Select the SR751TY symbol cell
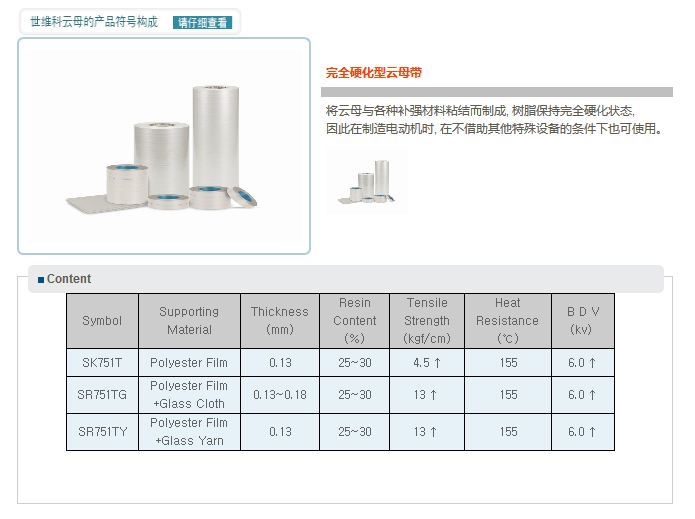This screenshot has height=519, width=695. tap(102, 432)
